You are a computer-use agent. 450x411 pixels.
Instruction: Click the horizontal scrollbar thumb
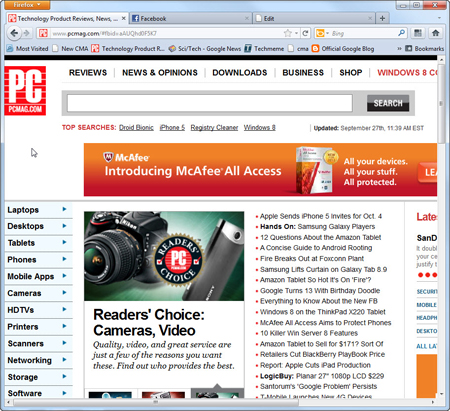pos(156,402)
